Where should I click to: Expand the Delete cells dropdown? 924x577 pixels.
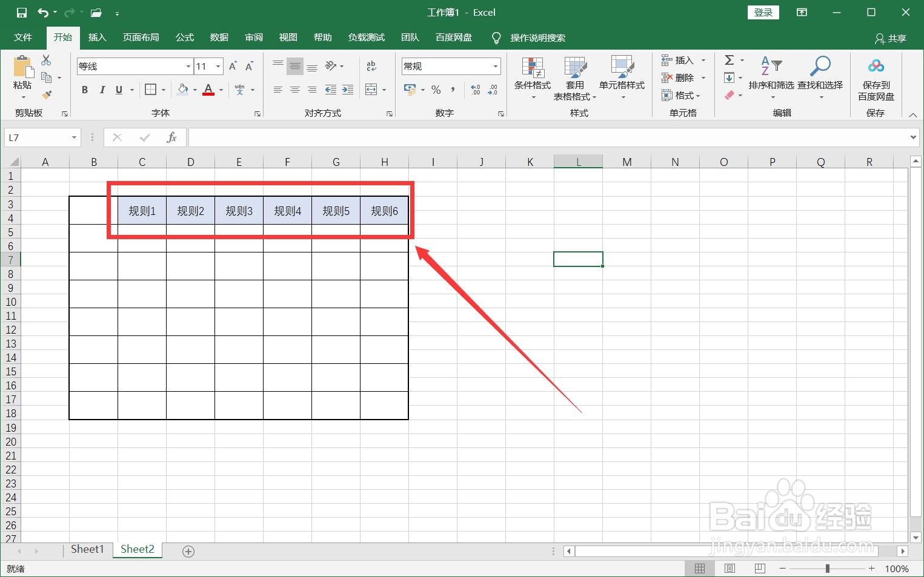pos(703,77)
